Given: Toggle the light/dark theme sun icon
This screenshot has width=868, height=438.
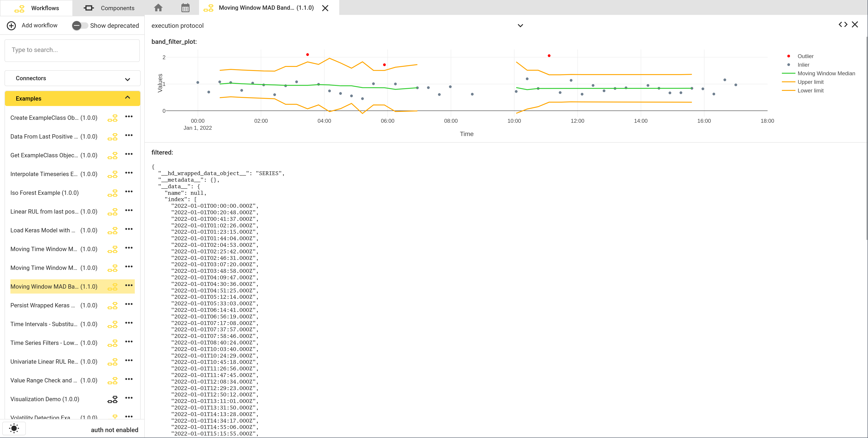Looking at the screenshot, I should pos(14,428).
